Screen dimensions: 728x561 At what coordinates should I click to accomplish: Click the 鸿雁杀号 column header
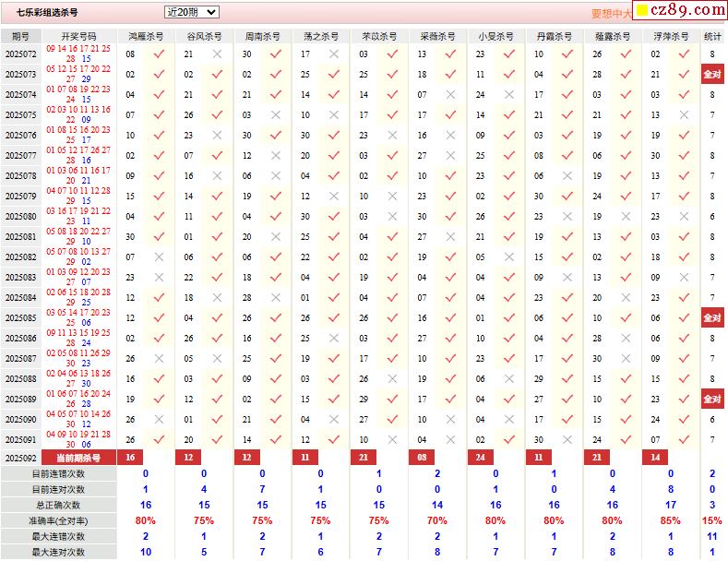coord(146,36)
